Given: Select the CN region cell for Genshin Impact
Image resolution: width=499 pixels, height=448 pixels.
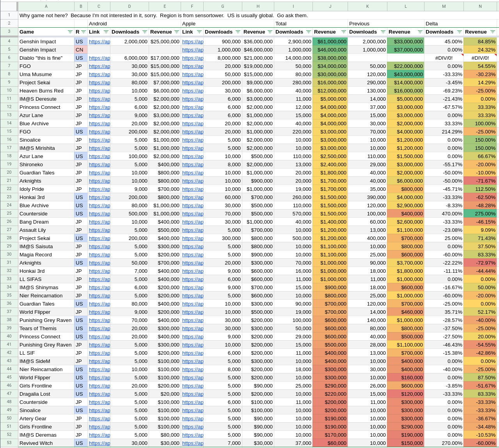Looking at the screenshot, I should point(81,50).
